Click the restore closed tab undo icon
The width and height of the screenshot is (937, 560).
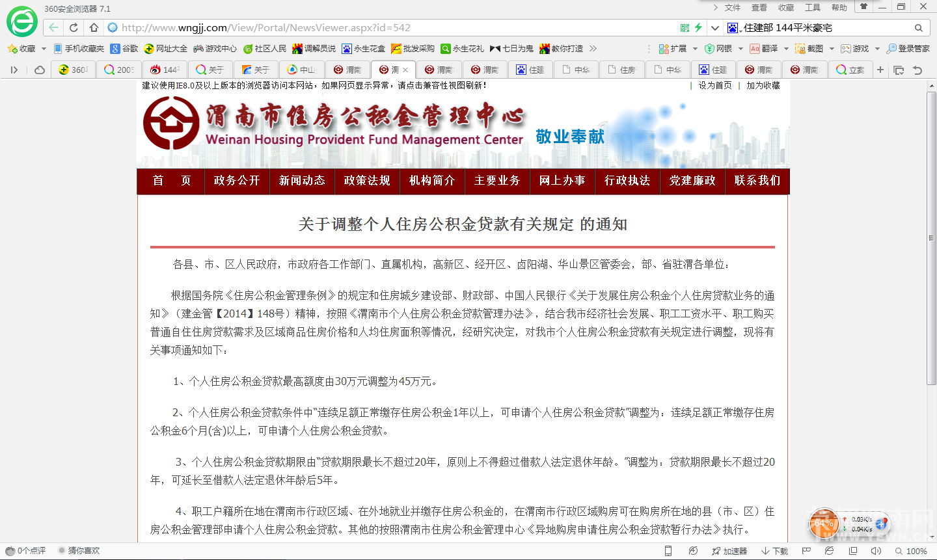tap(917, 70)
